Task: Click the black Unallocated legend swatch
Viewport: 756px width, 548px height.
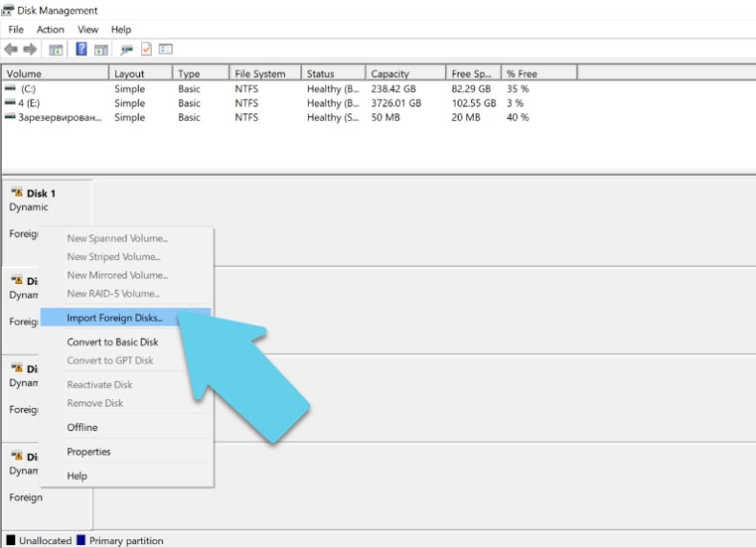Action: point(11,539)
